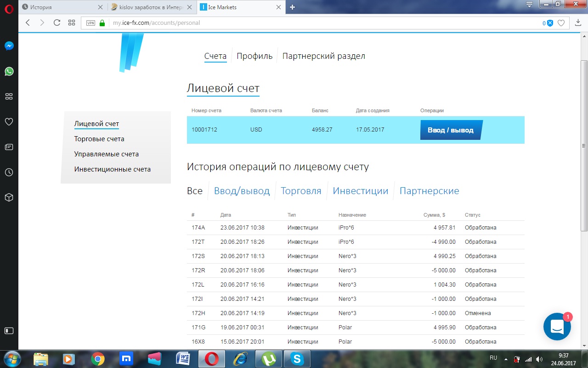Open Инвестиционные счета in the left menu
The image size is (588, 368).
(x=113, y=169)
